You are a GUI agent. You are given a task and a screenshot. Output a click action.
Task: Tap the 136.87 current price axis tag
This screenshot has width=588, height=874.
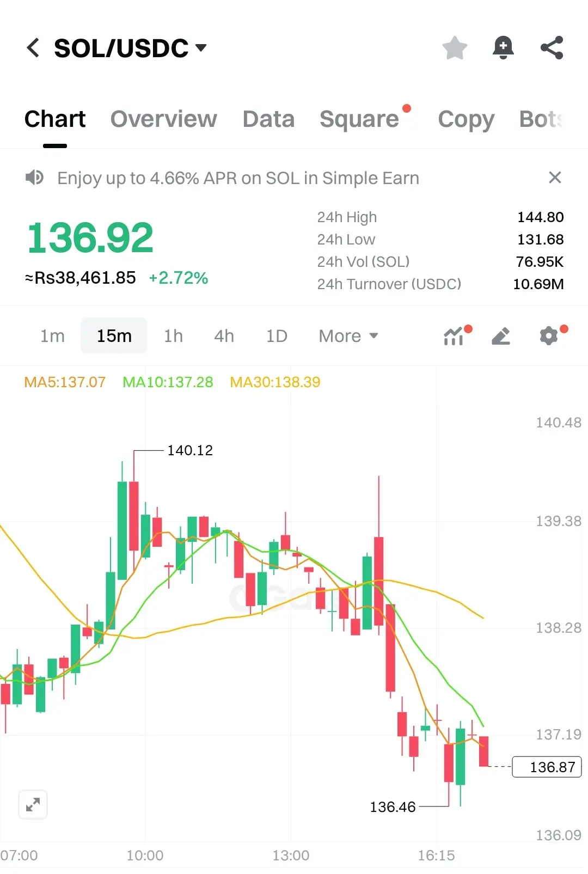547,767
